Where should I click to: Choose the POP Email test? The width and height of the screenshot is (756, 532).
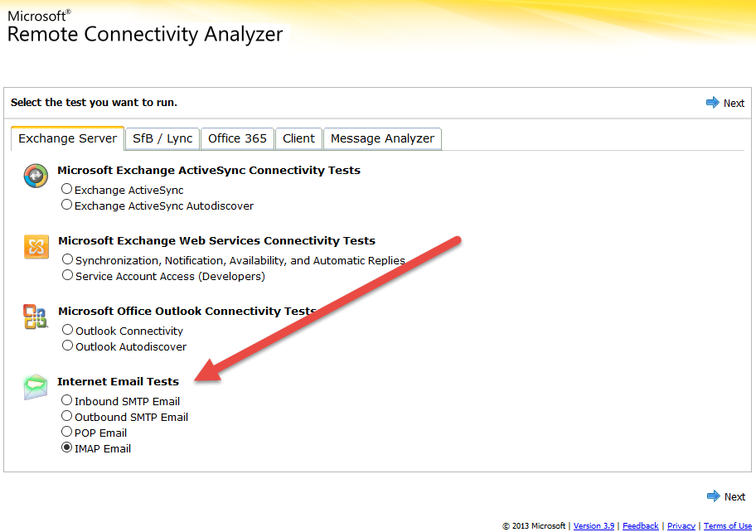coord(66,432)
